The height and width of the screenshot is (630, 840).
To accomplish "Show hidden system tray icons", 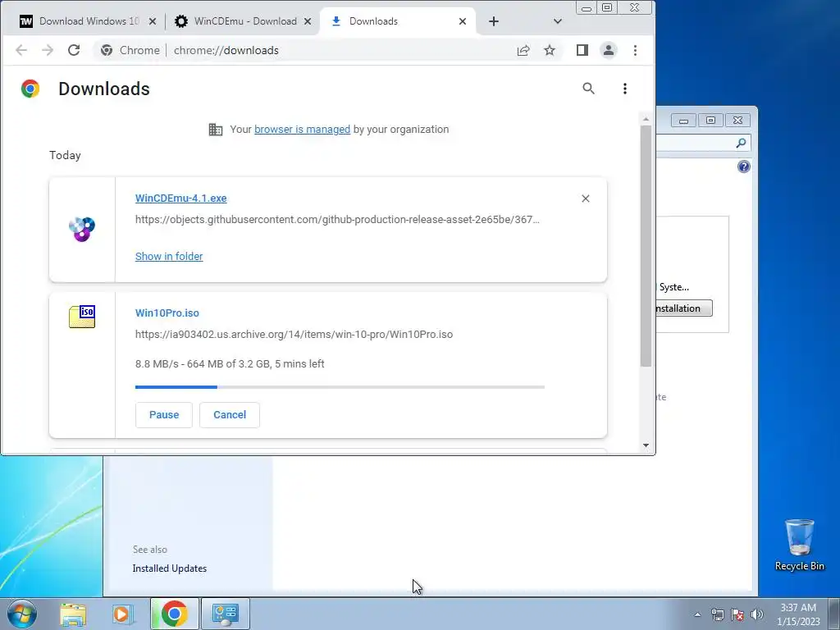I will [x=697, y=614].
